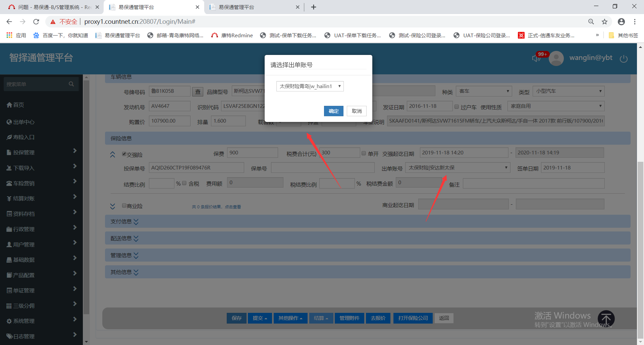Open Chrome profile icon
644x345 pixels.
621,22
